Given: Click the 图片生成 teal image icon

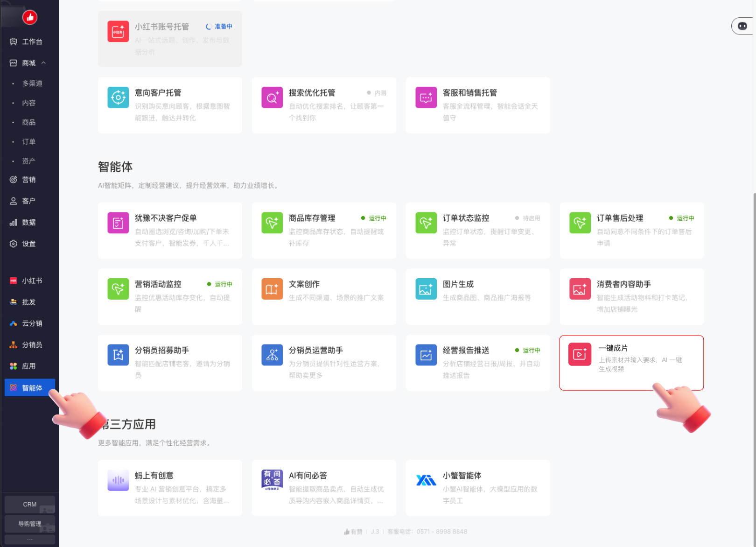Looking at the screenshot, I should [426, 288].
